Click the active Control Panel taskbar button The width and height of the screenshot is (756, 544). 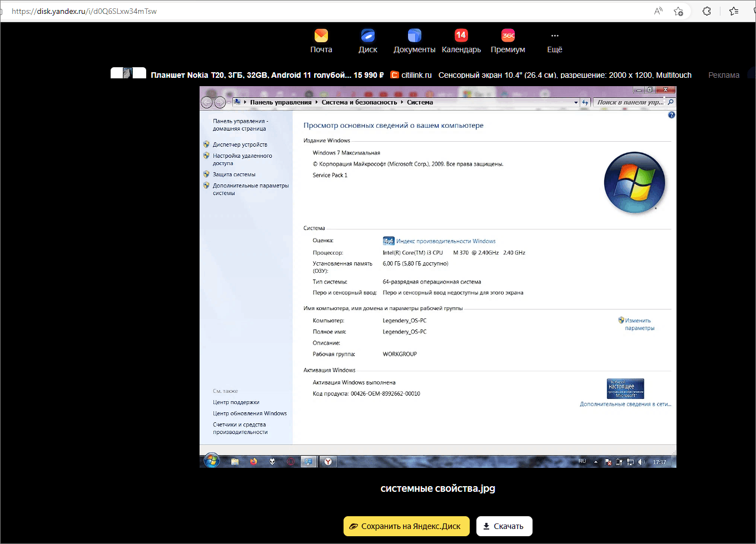[308, 461]
